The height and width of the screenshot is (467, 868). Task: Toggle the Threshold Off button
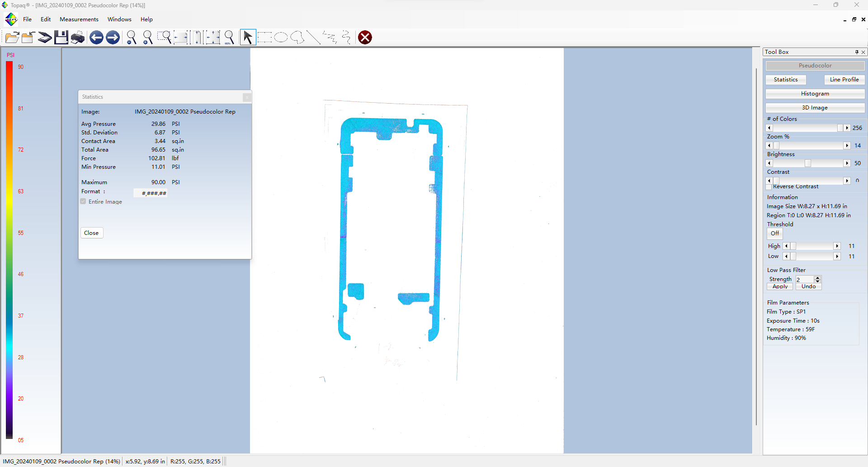pos(774,233)
